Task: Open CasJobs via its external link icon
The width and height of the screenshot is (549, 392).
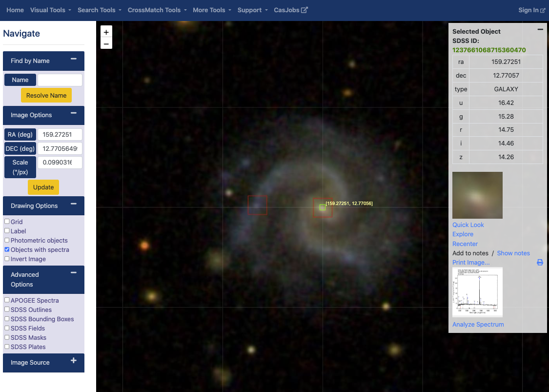Action: [304, 10]
